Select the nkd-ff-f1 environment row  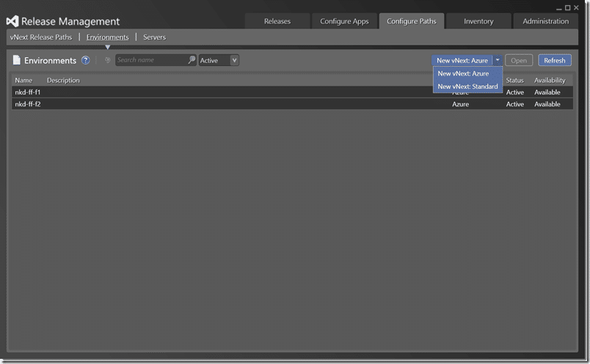click(x=292, y=92)
